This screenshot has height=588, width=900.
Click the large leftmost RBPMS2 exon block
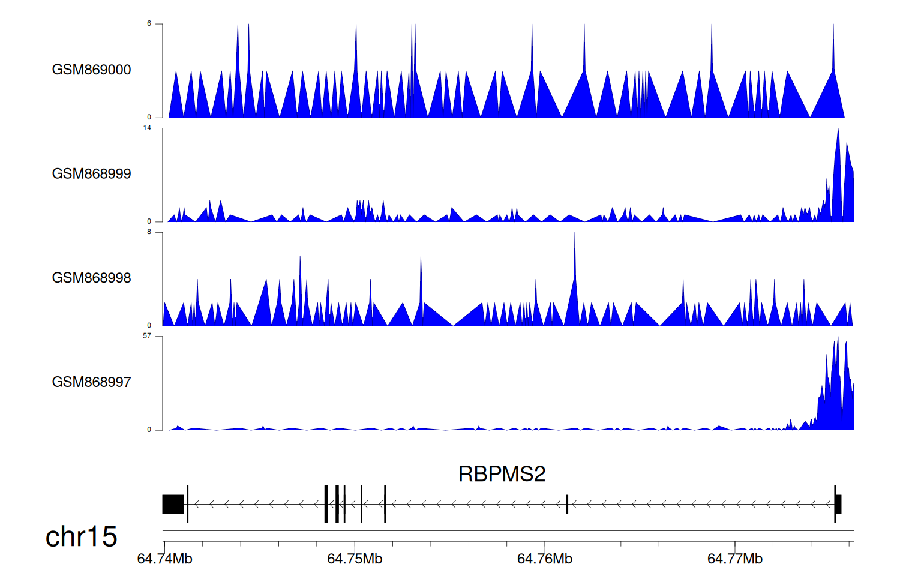coord(173,504)
